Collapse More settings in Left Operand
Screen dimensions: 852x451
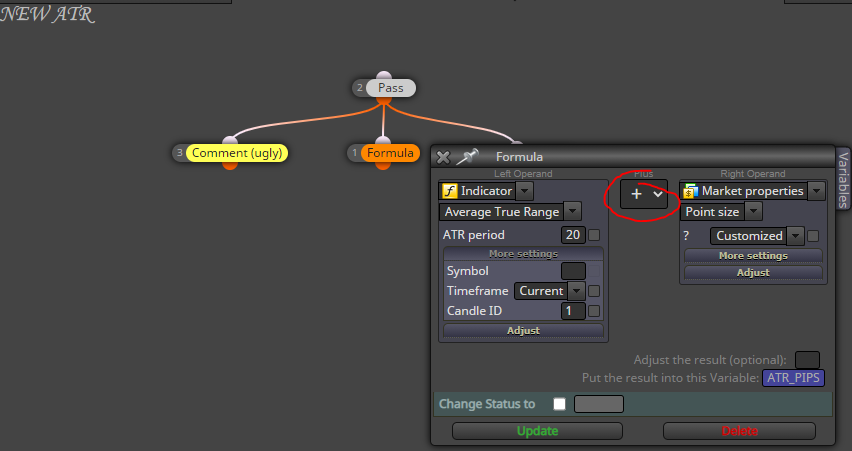click(x=523, y=254)
